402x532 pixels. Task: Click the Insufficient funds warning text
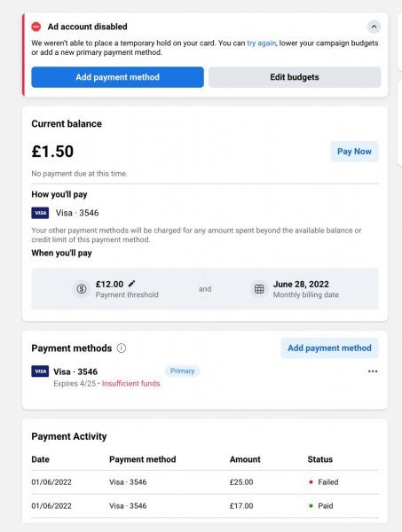coord(130,383)
